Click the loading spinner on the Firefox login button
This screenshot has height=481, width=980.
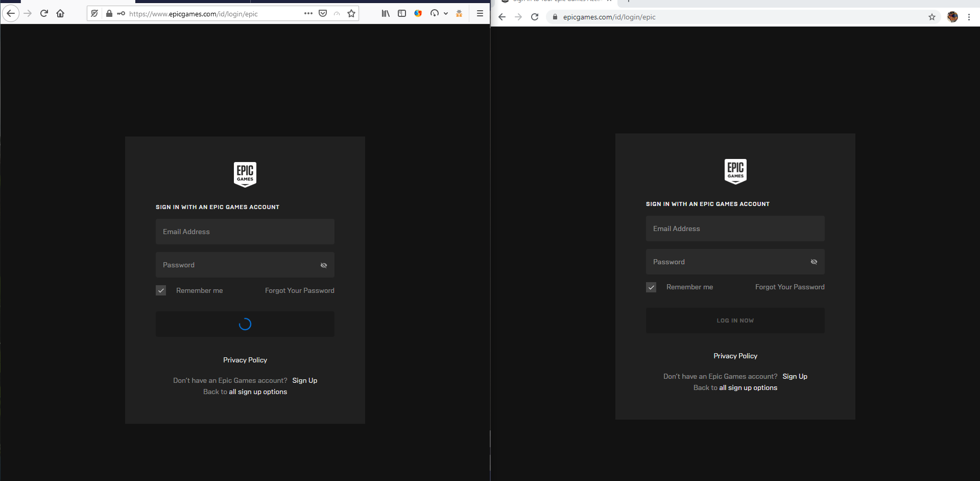click(x=245, y=324)
